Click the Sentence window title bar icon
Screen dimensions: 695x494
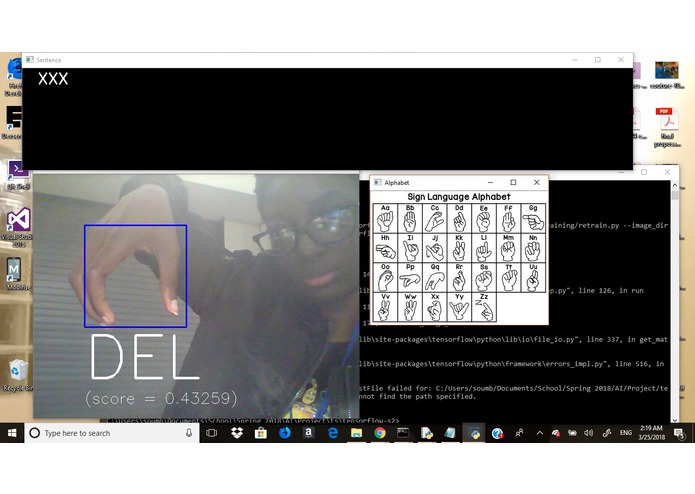point(30,60)
